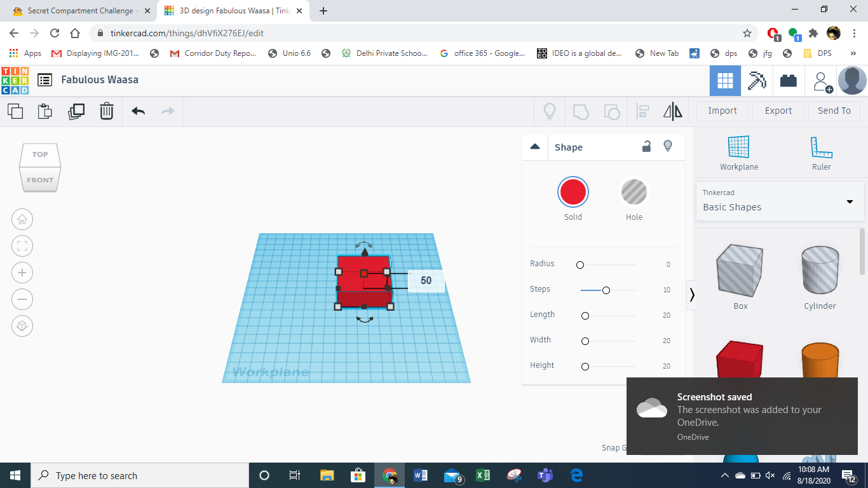
Task: Click the Width slider handle
Action: point(585,341)
